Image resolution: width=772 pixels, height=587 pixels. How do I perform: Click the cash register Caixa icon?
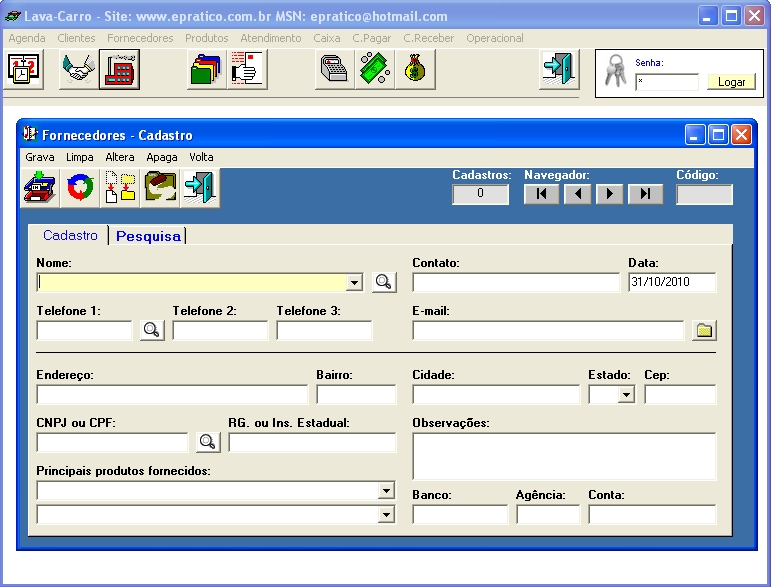pyautogui.click(x=334, y=69)
